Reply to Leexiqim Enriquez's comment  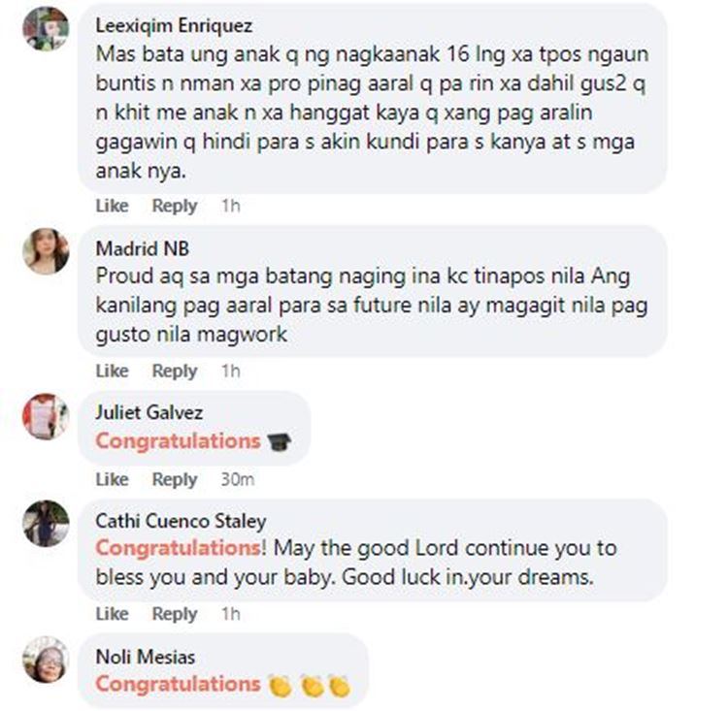[x=175, y=206]
